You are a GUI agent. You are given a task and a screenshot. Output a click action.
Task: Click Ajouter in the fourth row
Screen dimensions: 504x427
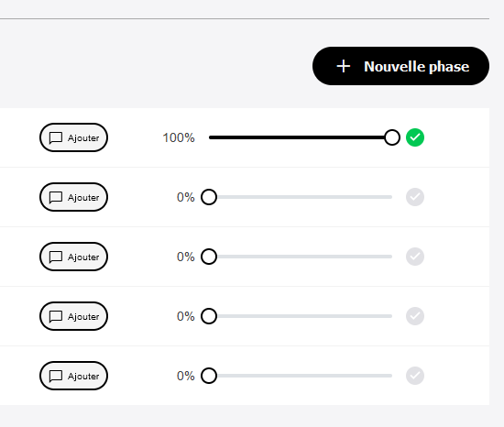[x=73, y=316]
